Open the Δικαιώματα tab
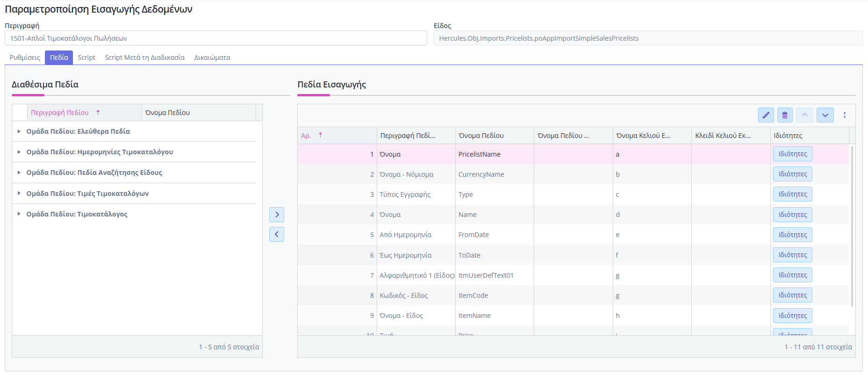Image resolution: width=868 pixels, height=375 pixels. click(212, 58)
